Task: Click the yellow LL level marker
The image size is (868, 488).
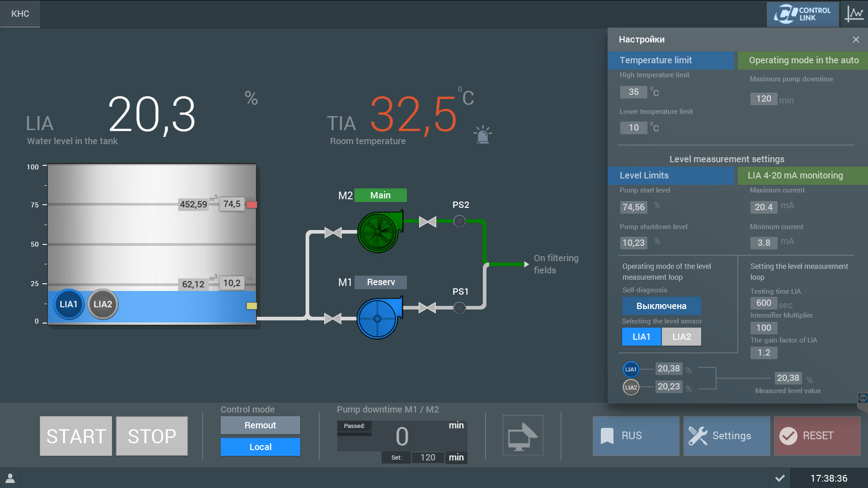Action: [252, 306]
